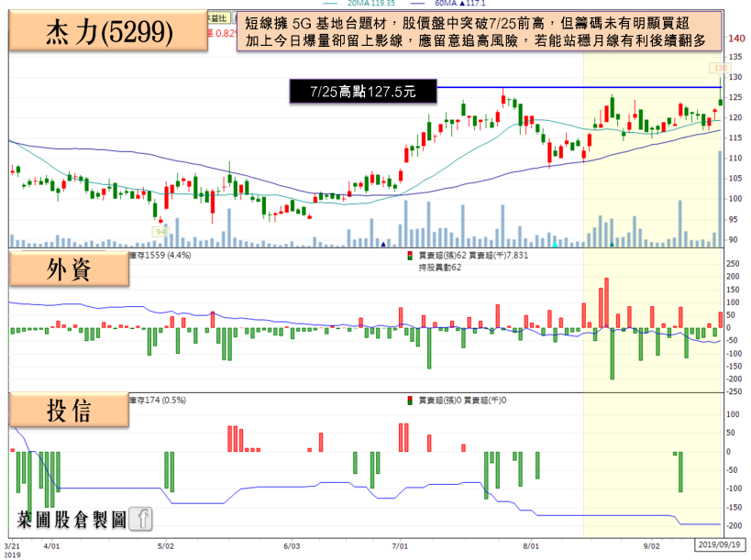
Task: Click the tallest volume bar on last day
Action: click(x=720, y=199)
